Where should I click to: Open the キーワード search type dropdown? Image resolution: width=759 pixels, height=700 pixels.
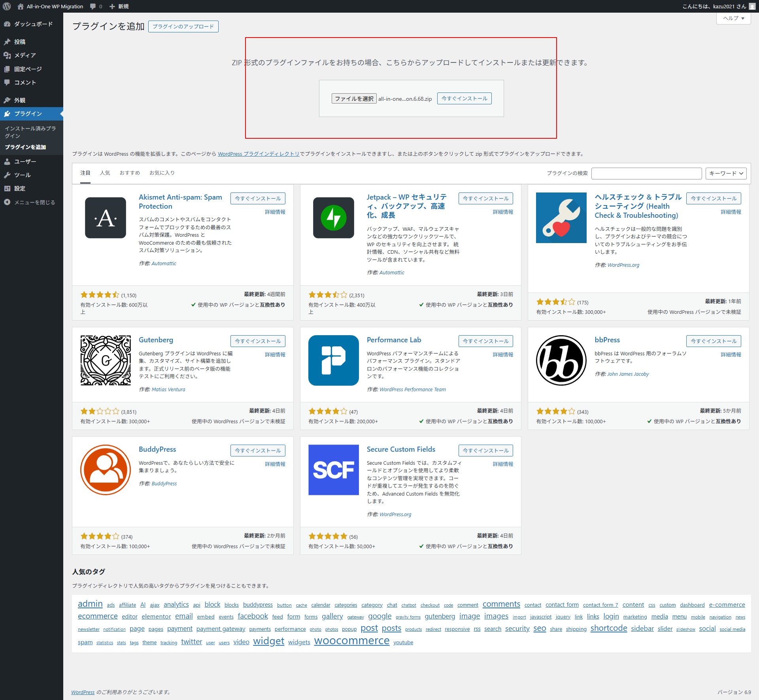pos(726,173)
